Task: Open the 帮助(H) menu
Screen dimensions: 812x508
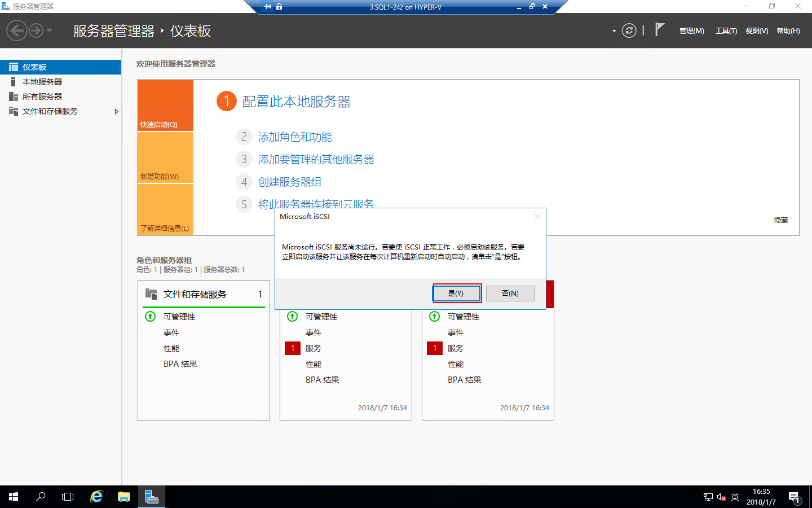Action: pos(788,31)
